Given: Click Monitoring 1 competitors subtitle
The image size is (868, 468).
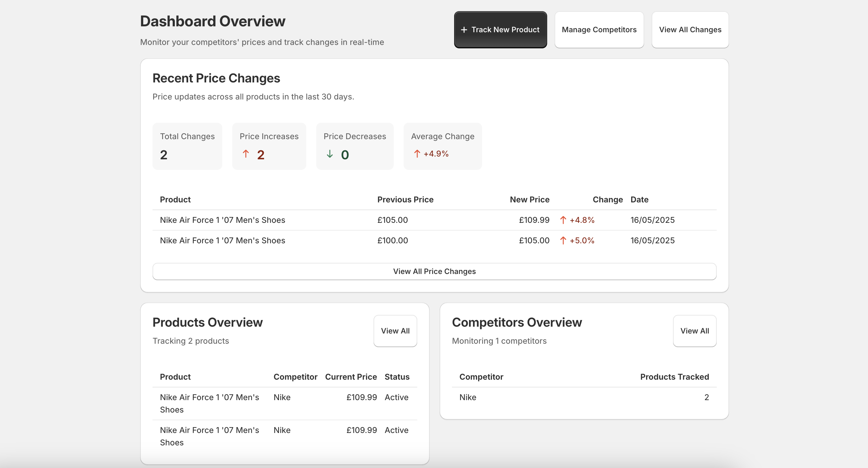Looking at the screenshot, I should tap(499, 341).
